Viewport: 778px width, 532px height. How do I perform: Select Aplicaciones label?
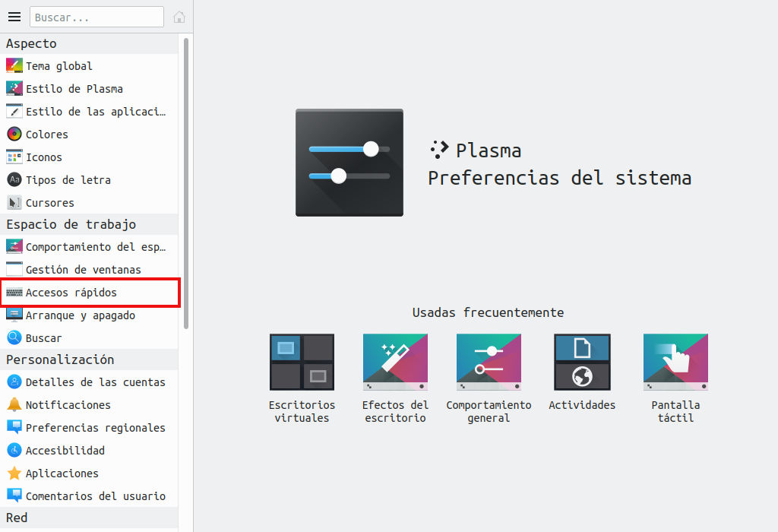pyautogui.click(x=62, y=473)
